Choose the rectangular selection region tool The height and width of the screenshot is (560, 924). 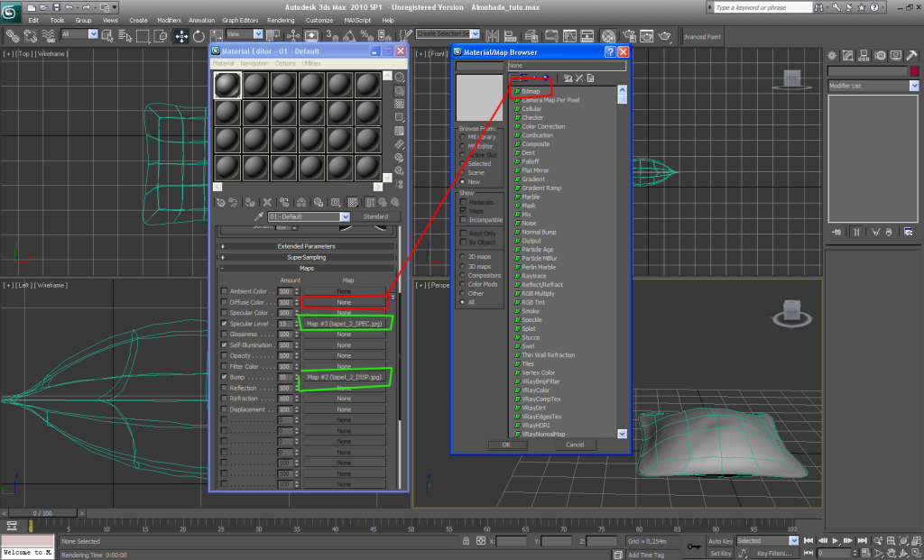(142, 36)
